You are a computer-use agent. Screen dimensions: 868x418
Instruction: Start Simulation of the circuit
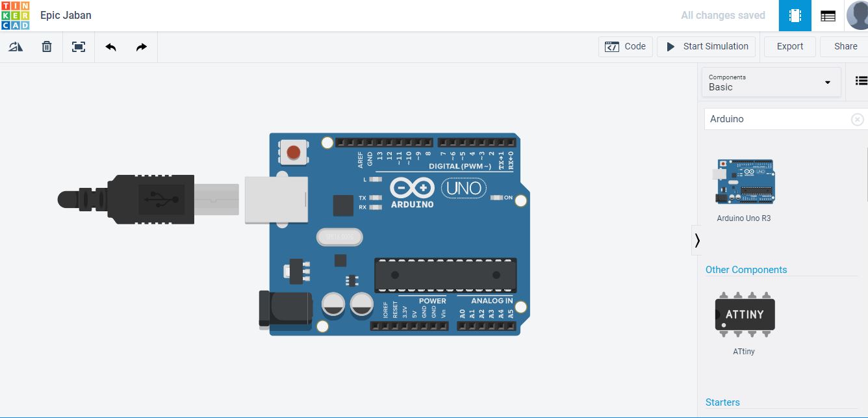[706, 47]
